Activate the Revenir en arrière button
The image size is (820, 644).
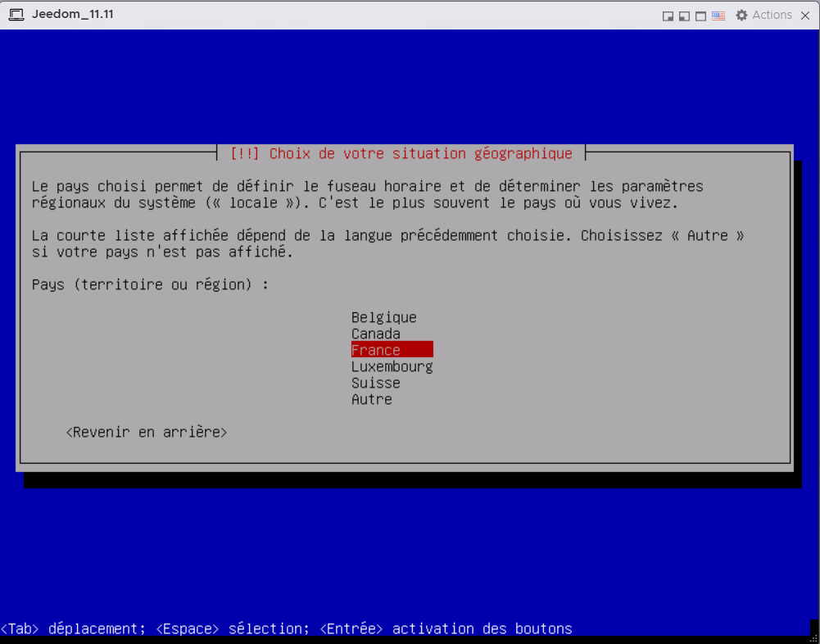pyautogui.click(x=147, y=432)
